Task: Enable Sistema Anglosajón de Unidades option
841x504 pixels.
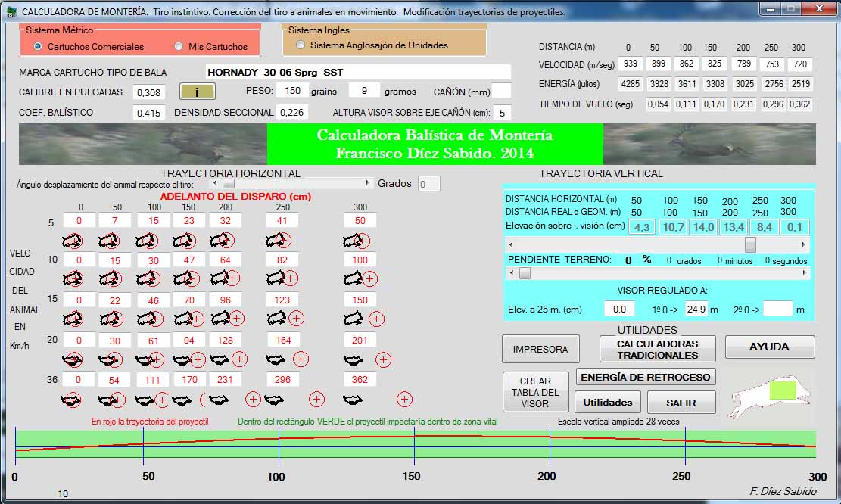Action: (301, 45)
